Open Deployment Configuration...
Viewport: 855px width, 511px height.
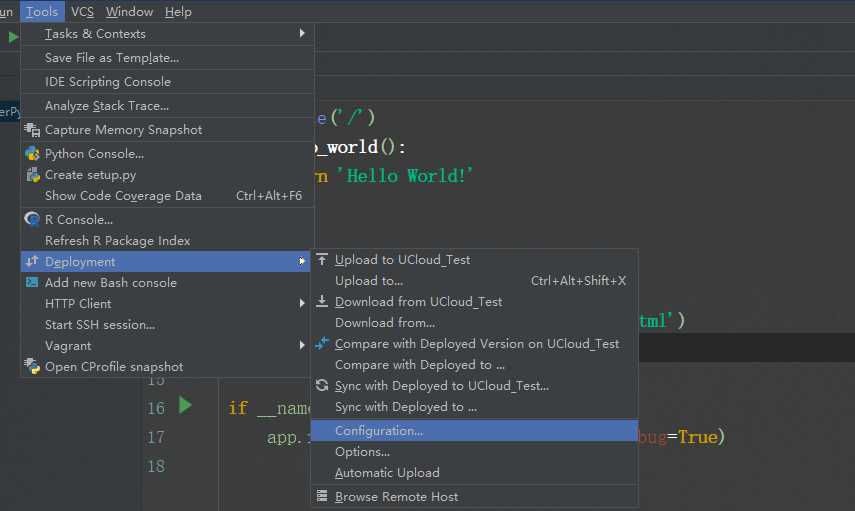click(x=474, y=431)
